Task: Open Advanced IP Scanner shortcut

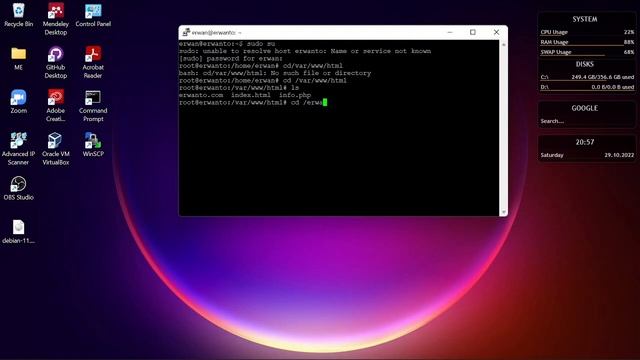Action: pos(18,149)
